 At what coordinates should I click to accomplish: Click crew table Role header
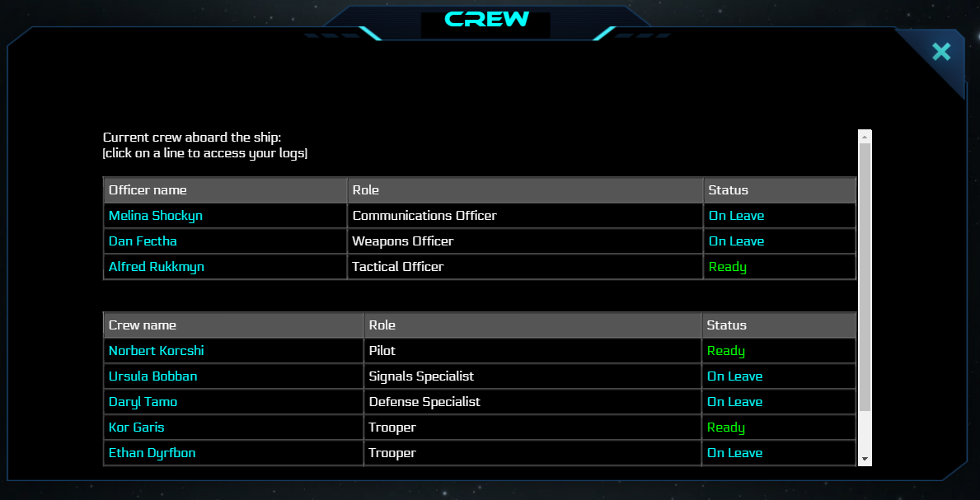click(x=532, y=325)
